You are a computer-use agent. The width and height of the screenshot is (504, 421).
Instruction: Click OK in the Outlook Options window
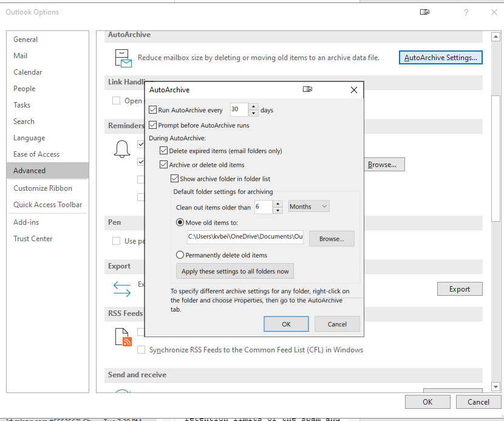tap(427, 402)
